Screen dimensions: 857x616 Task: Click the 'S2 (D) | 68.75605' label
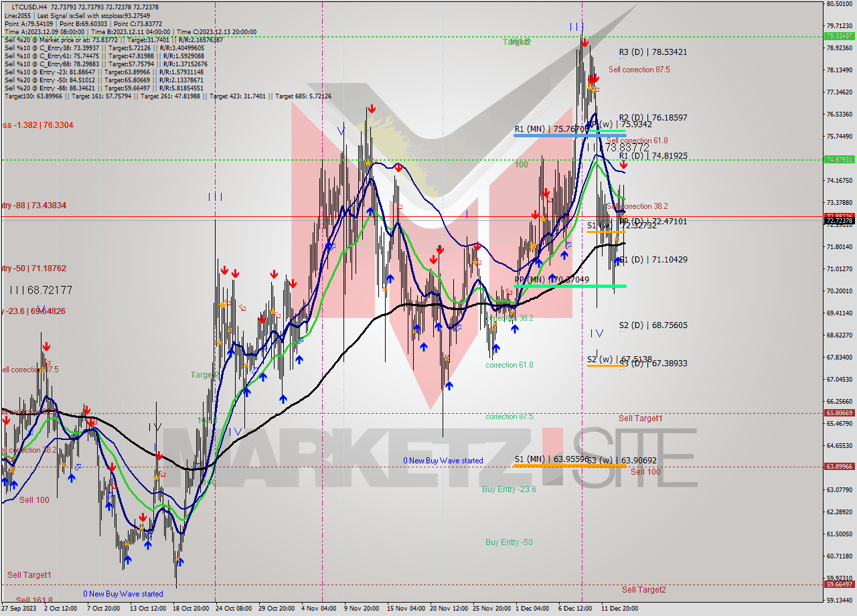coord(653,325)
